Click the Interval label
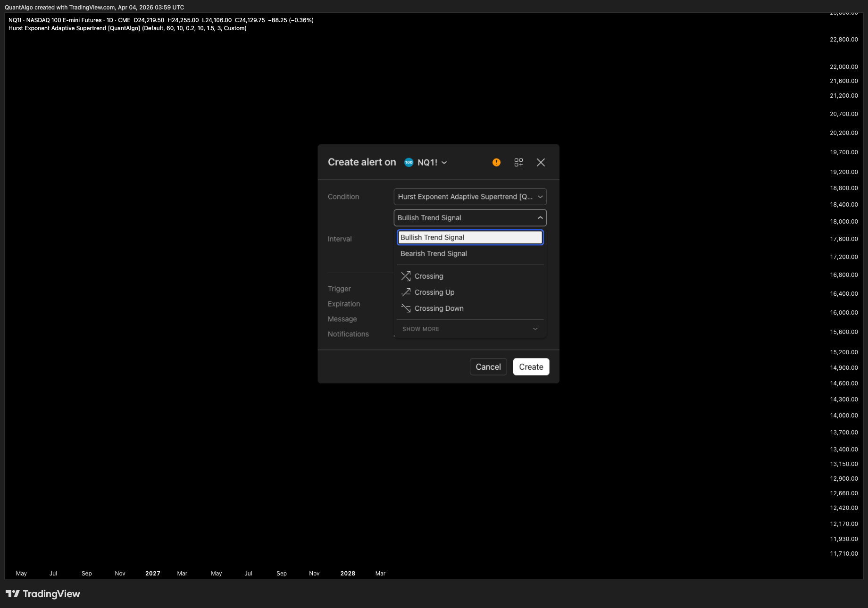The height and width of the screenshot is (608, 868). pyautogui.click(x=340, y=239)
